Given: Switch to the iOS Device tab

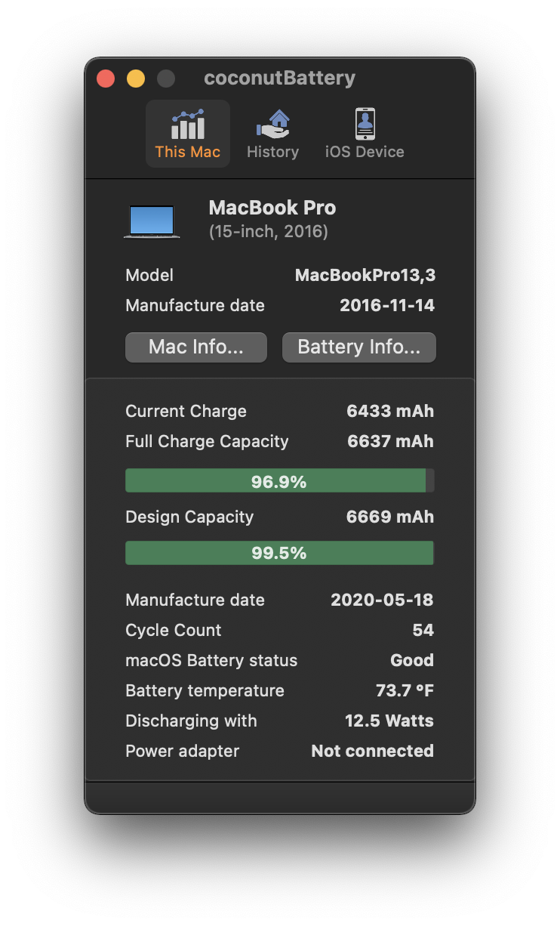Looking at the screenshot, I should point(365,134).
